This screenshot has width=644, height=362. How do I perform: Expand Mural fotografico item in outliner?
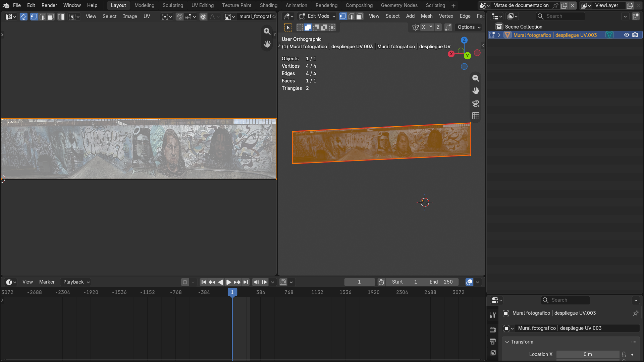[x=499, y=35]
